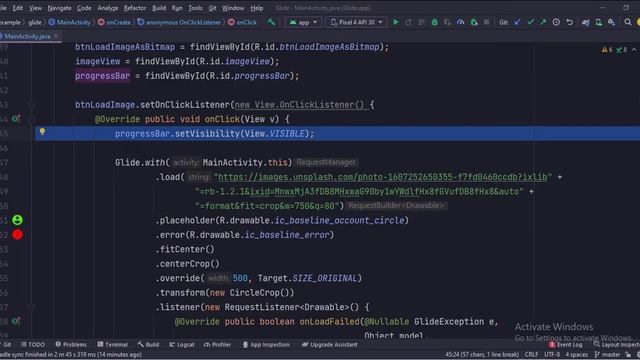Open Search Everywhere magnifier icon
The height and width of the screenshot is (360, 640).
(628, 22)
